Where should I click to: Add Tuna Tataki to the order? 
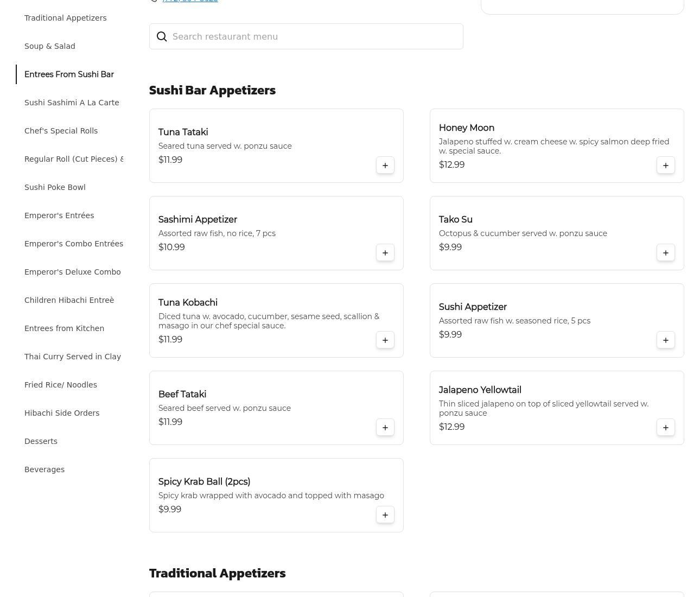point(385,166)
